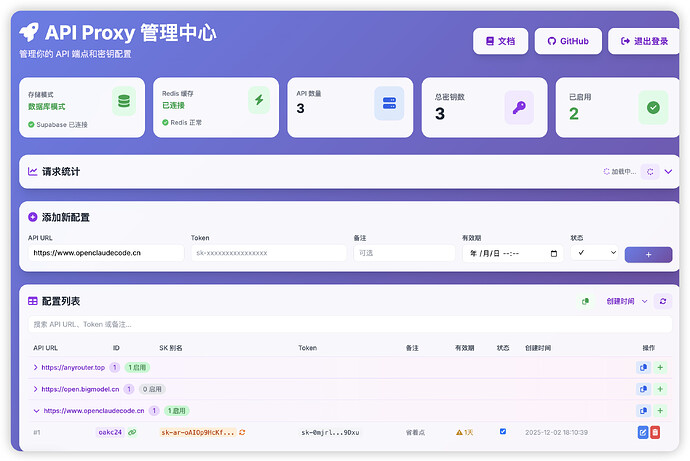
Task: Open the 状态 dropdown in add form
Action: coord(595,253)
